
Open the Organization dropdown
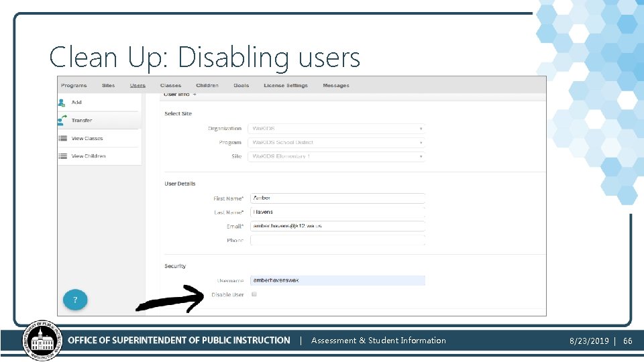[336, 129]
